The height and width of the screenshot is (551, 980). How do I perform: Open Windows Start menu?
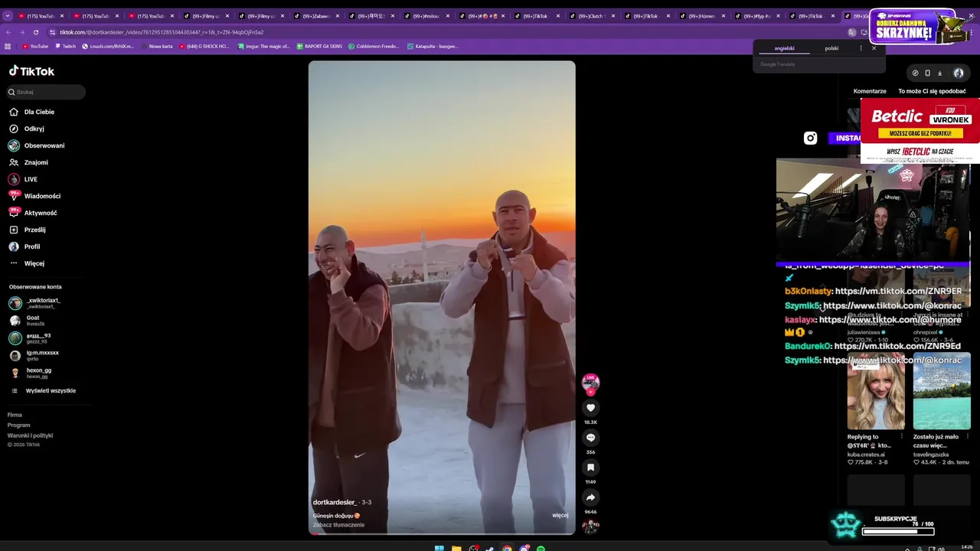click(439, 548)
